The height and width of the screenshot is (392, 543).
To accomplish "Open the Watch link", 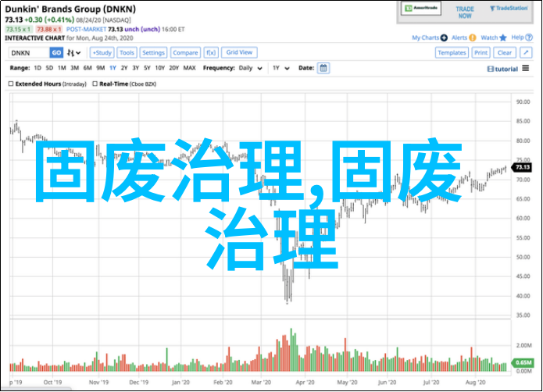I will pyautogui.click(x=489, y=37).
